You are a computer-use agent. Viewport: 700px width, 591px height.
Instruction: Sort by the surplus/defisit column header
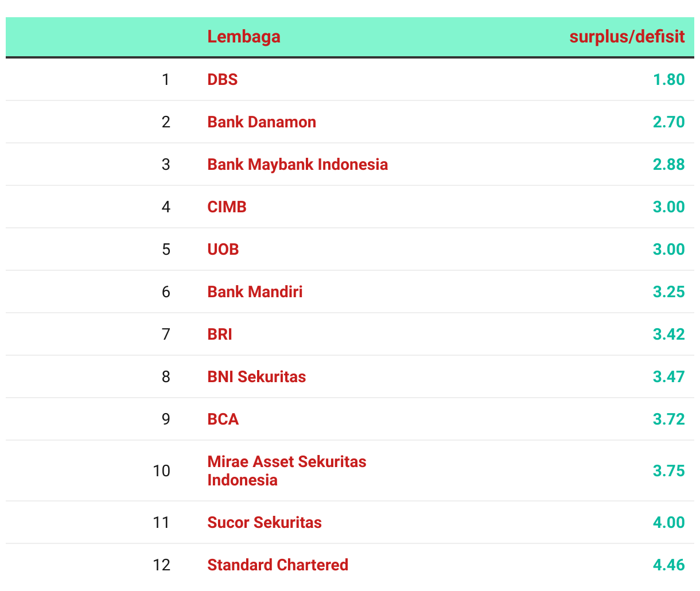click(627, 37)
